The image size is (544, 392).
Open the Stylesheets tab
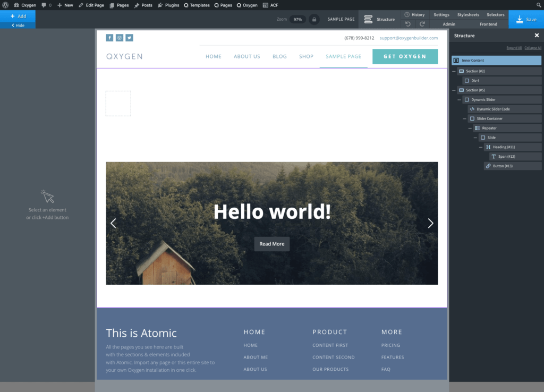pyautogui.click(x=467, y=15)
